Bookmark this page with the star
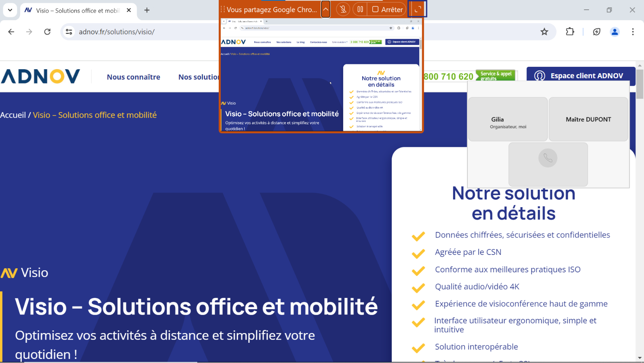This screenshot has height=363, width=644. pos(545,32)
